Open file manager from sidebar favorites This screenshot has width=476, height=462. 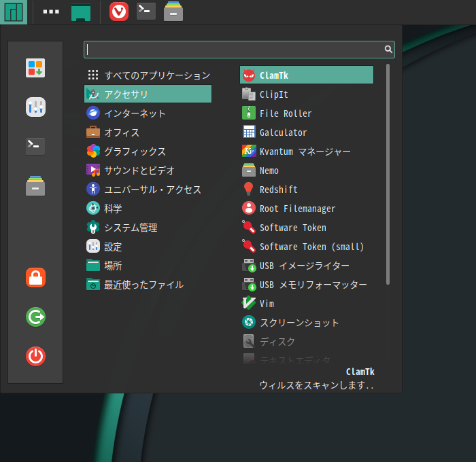pos(35,186)
